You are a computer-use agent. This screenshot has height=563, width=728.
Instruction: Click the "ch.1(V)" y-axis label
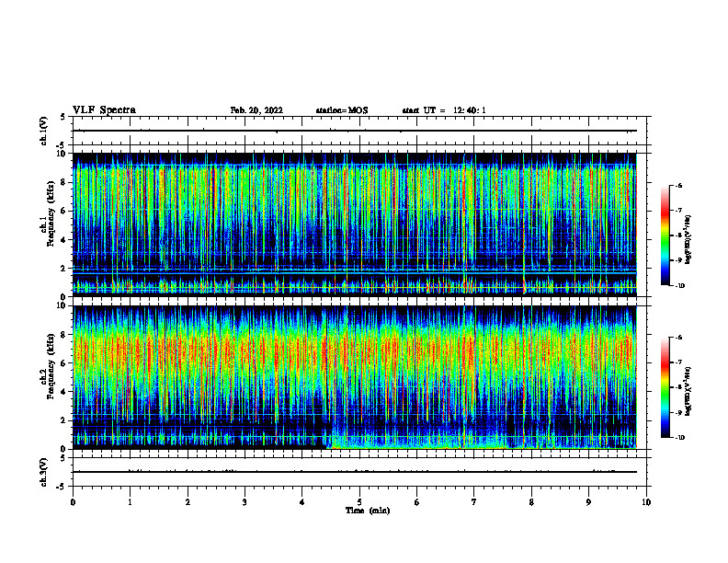44,131
